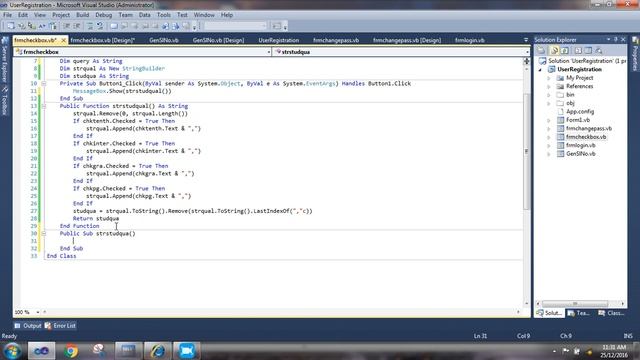
Task: Open the strstudqua method name dropdown
Action: pos(527,52)
